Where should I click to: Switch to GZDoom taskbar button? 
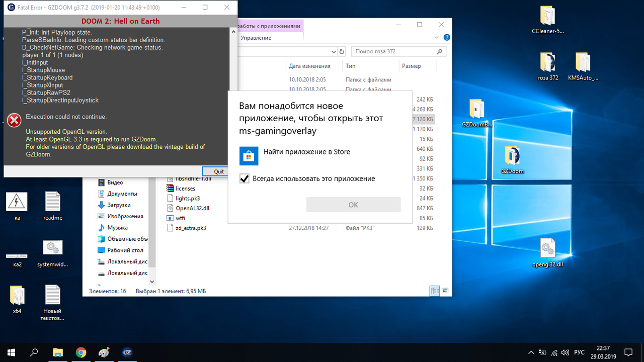coord(127,352)
